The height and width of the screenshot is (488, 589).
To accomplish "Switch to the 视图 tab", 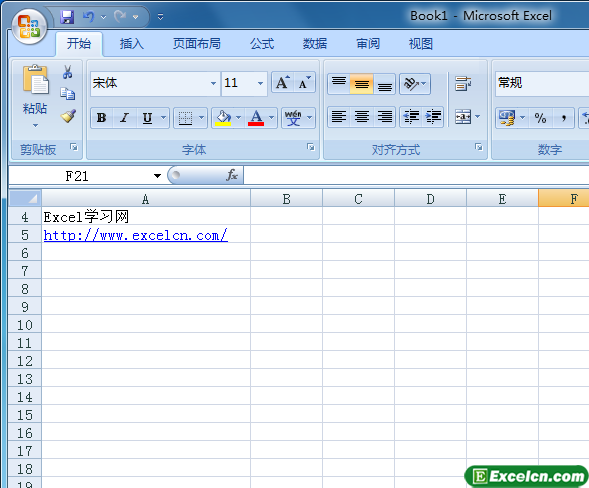I will point(421,44).
